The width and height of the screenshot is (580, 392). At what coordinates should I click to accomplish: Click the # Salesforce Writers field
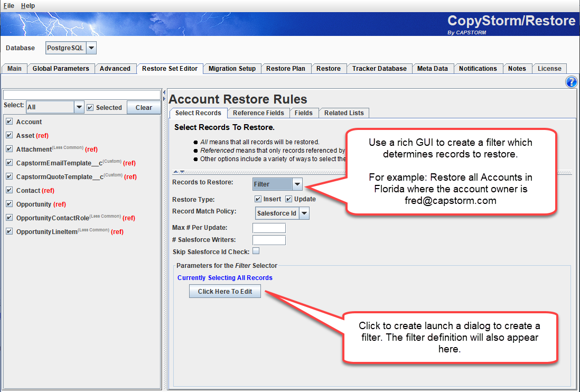pos(269,240)
